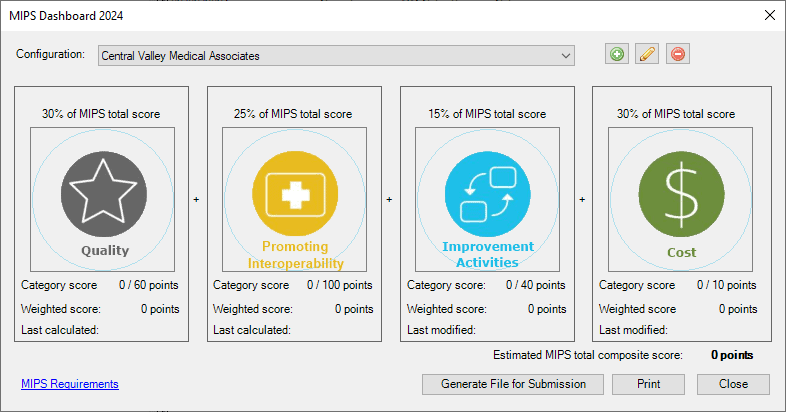Click Generate File for Submission button

pyautogui.click(x=513, y=384)
